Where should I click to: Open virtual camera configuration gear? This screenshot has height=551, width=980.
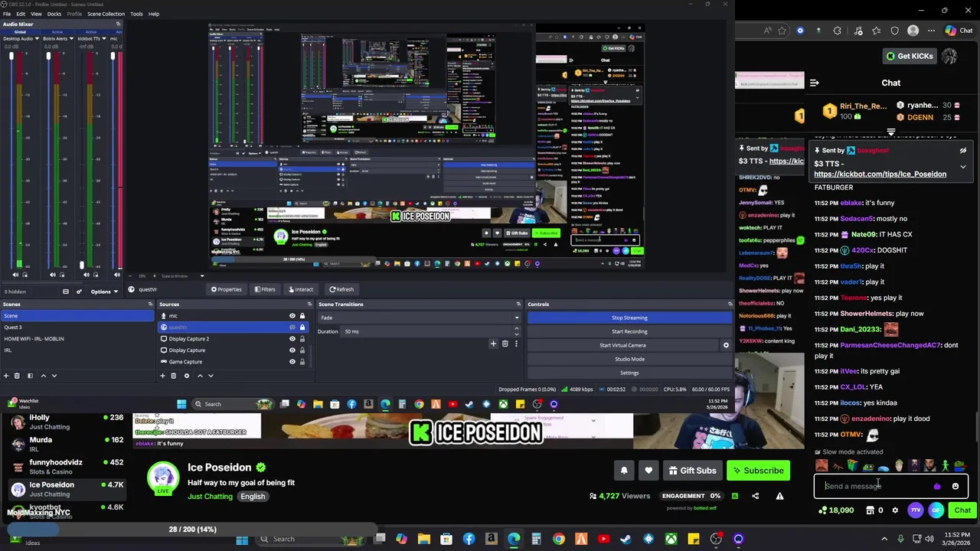726,345
